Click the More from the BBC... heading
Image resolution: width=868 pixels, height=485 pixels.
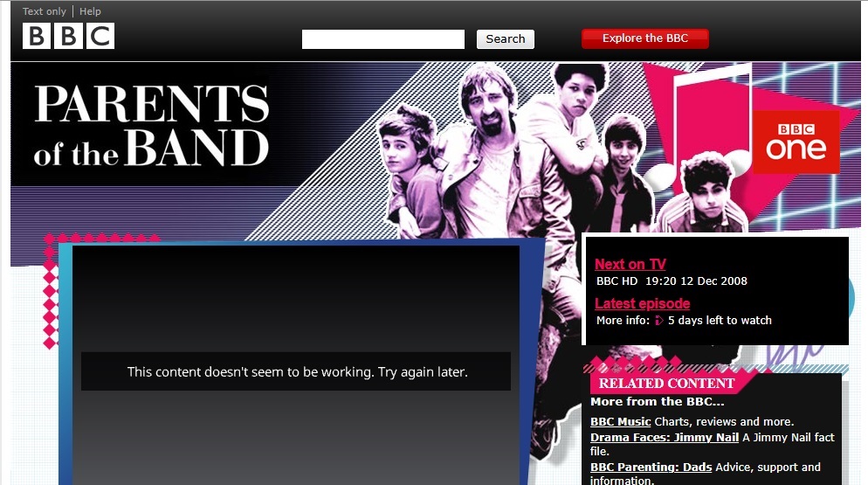tap(657, 402)
